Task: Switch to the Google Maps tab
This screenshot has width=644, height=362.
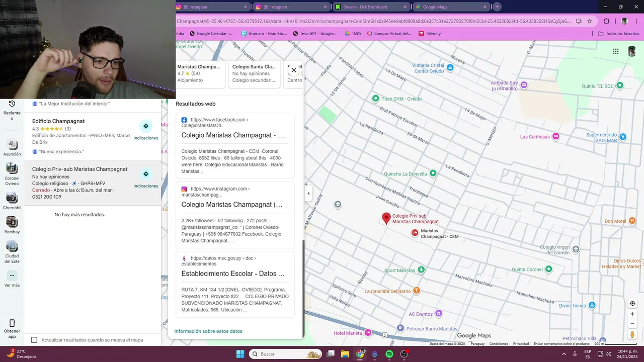Action: (x=451, y=7)
